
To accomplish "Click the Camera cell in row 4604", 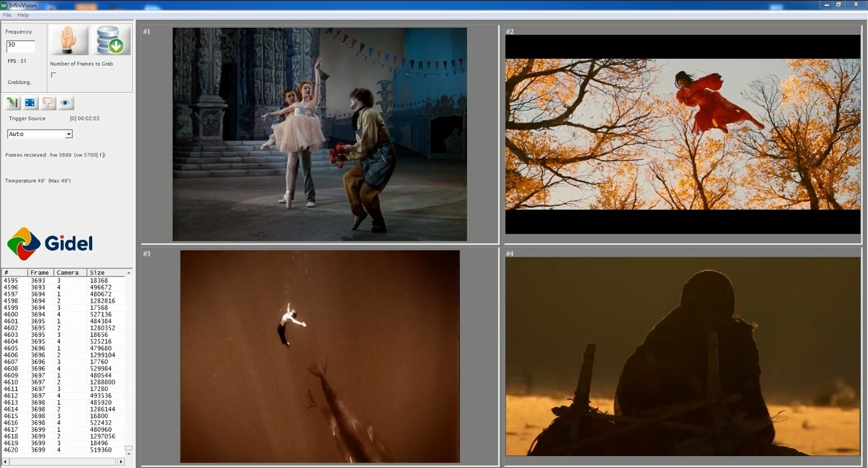I will [59, 342].
